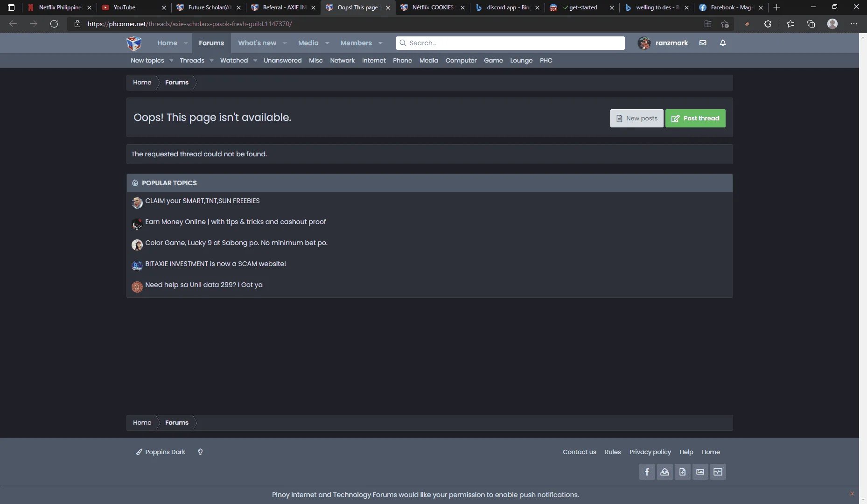Open the Color Game Lucky 9 topic
The height and width of the screenshot is (504, 867).
236,243
